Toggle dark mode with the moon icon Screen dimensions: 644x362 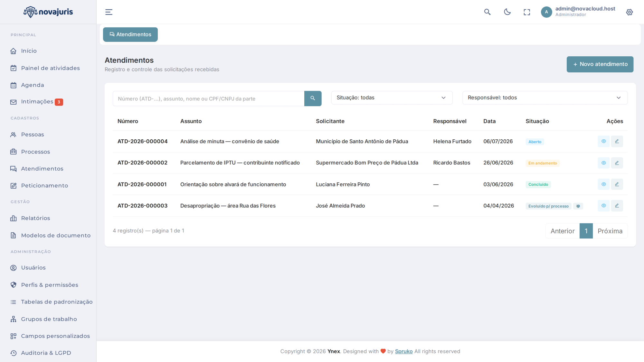(507, 12)
